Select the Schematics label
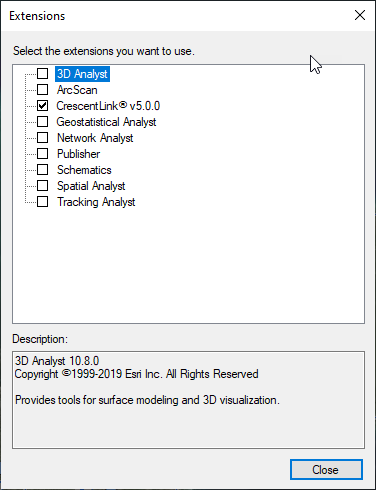This screenshot has width=376, height=490. pos(84,170)
